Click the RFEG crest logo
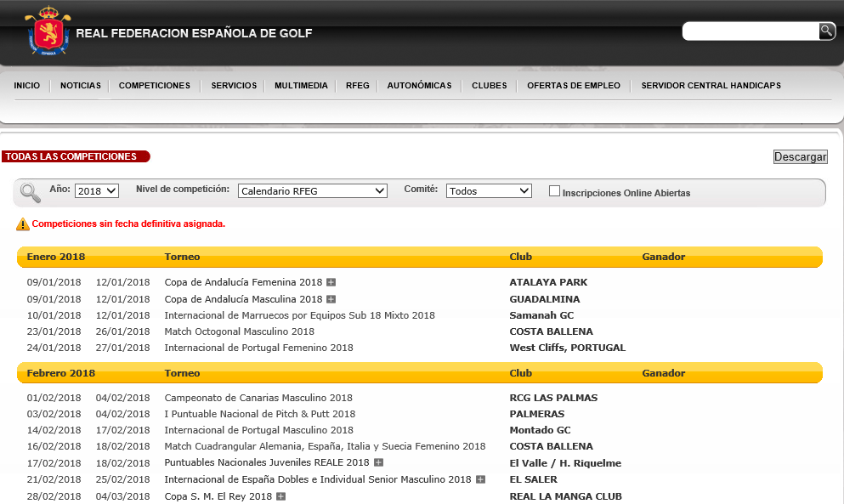 pyautogui.click(x=48, y=32)
